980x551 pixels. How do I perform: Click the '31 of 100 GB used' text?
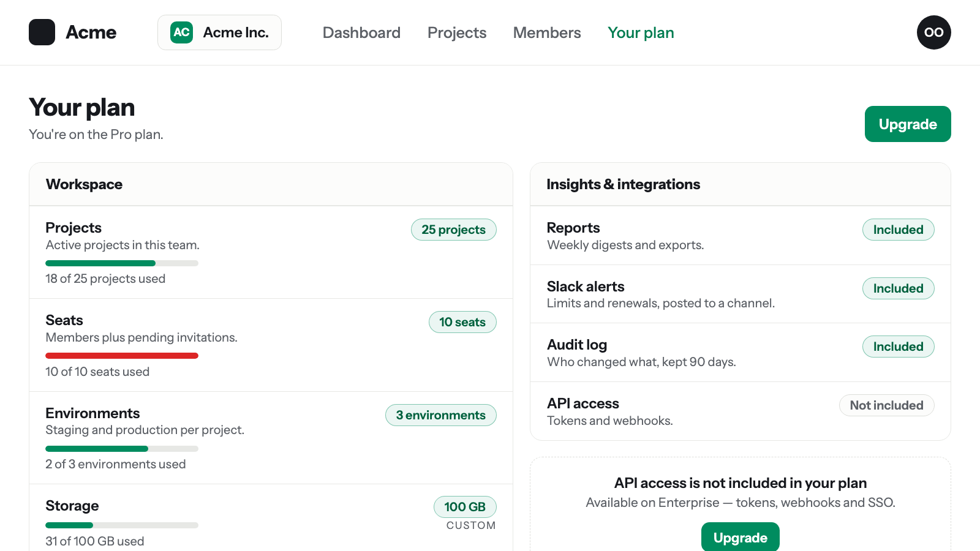click(x=95, y=541)
